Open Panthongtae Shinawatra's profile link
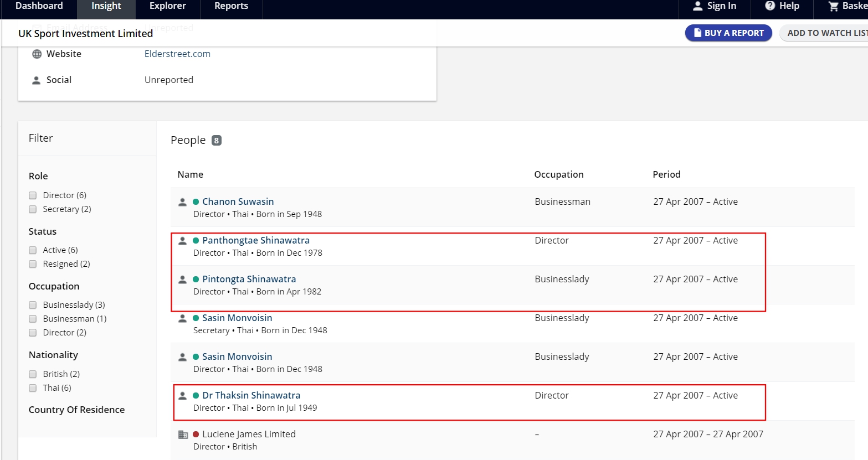Viewport: 868px width, 460px height. [x=255, y=241]
